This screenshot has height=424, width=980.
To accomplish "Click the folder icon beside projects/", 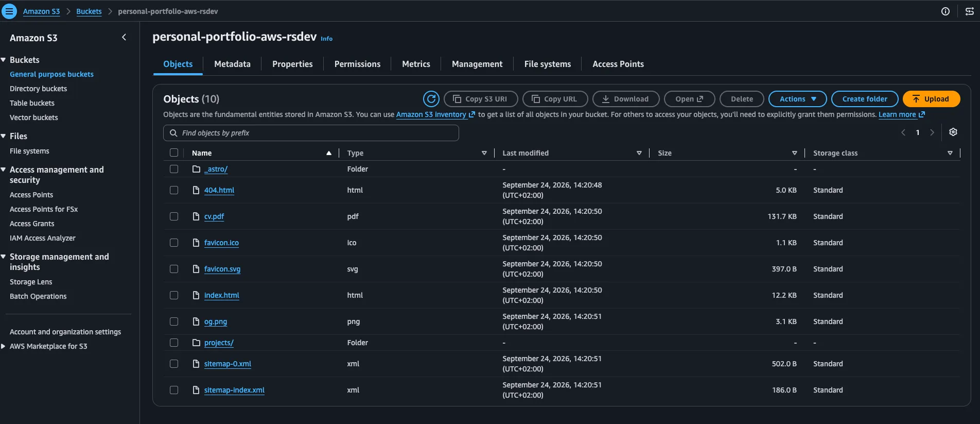I will 196,343.
